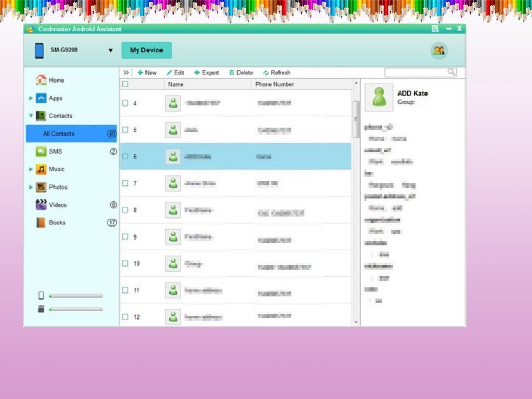Click the feedback icon in title bar
This screenshot has width=532, height=399.
435,29
